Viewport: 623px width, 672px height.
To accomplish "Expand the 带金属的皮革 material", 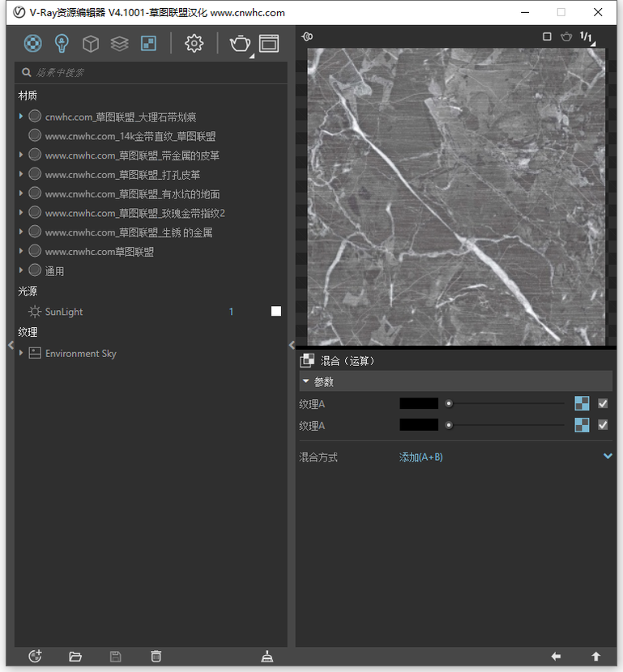I will (x=20, y=155).
